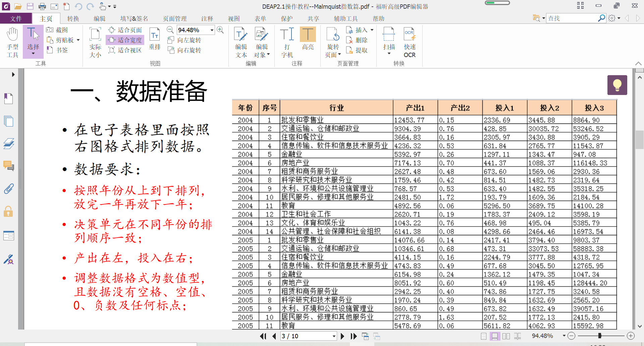Enable facing pages view mode
The width and height of the screenshot is (644, 346).
click(x=506, y=336)
